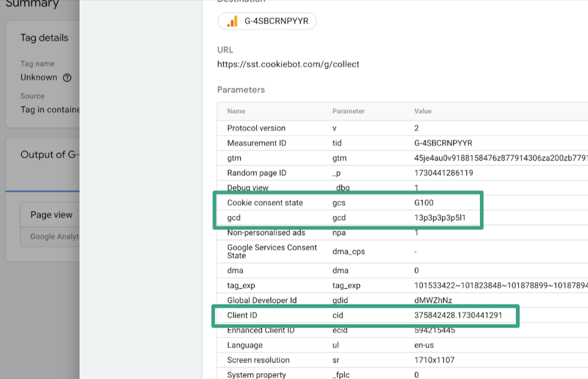Click the tag_exp value starting with 101533422
The width and height of the screenshot is (588, 379).
[x=501, y=285]
